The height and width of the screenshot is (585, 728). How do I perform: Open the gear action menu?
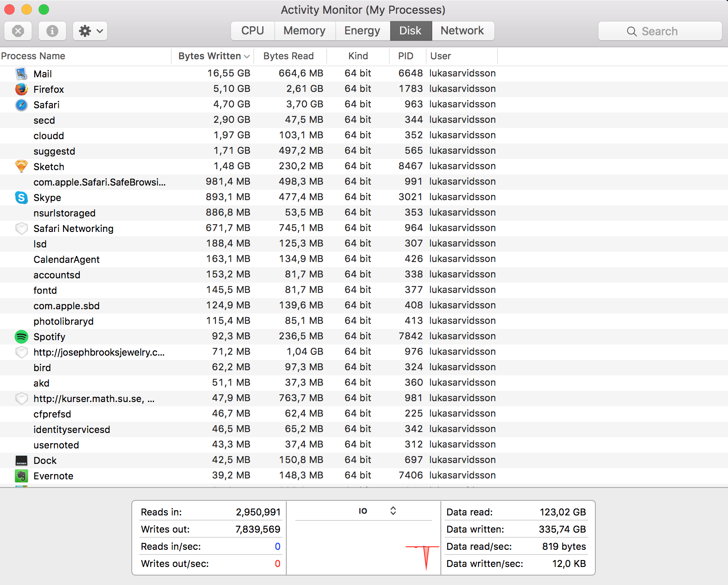[90, 31]
